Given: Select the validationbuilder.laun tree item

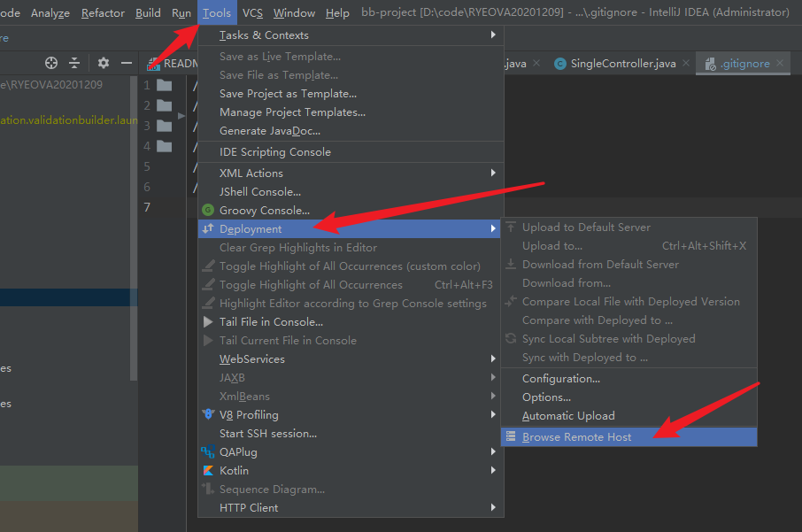Looking at the screenshot, I should click(68, 120).
